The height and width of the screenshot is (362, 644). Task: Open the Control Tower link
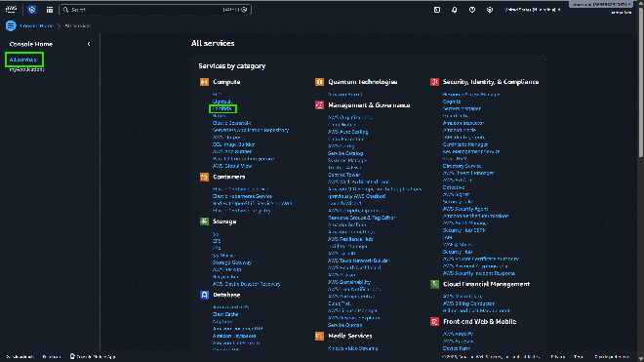point(343,175)
